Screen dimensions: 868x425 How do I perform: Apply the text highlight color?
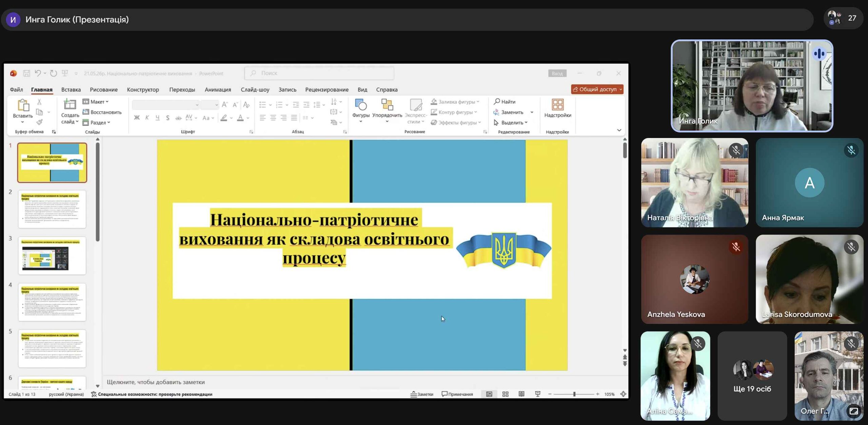pos(224,118)
